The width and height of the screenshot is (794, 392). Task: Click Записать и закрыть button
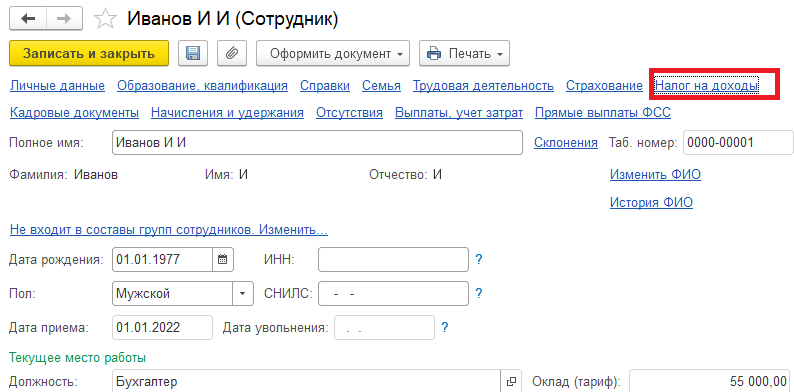tap(89, 54)
